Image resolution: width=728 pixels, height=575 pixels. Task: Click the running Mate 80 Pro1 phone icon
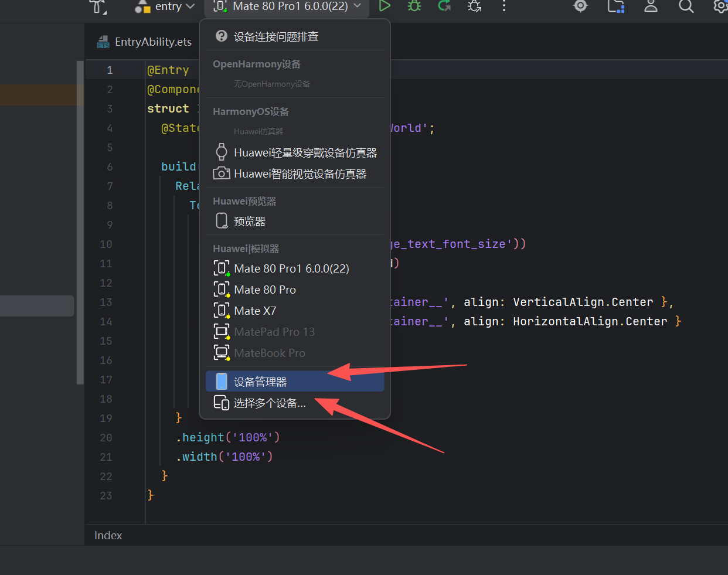pos(222,268)
